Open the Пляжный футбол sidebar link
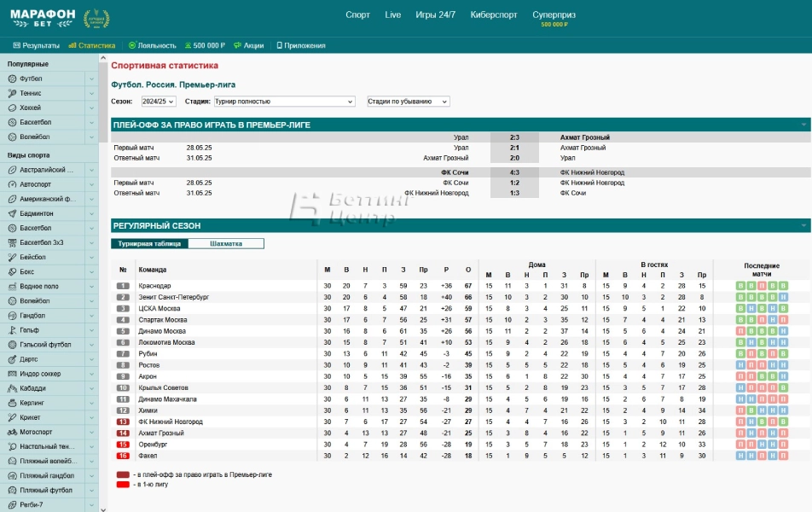The image size is (812, 512). [46, 490]
